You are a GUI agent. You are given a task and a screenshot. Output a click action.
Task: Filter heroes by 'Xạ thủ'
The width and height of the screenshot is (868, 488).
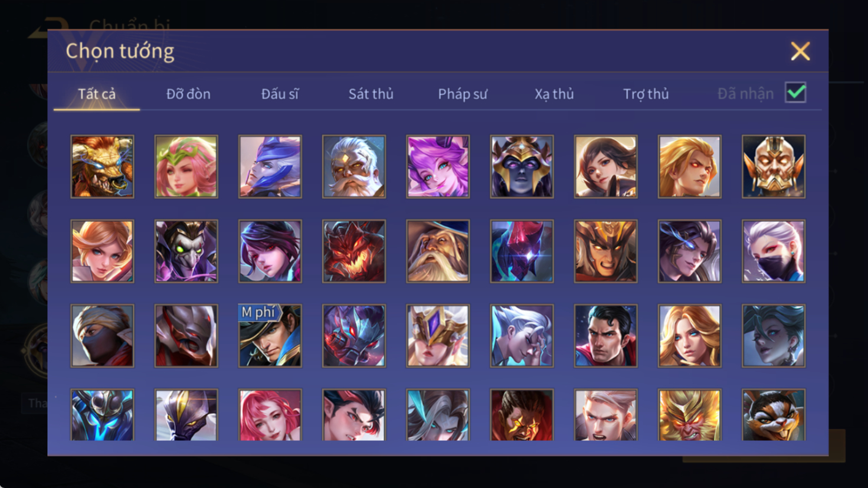tap(554, 94)
